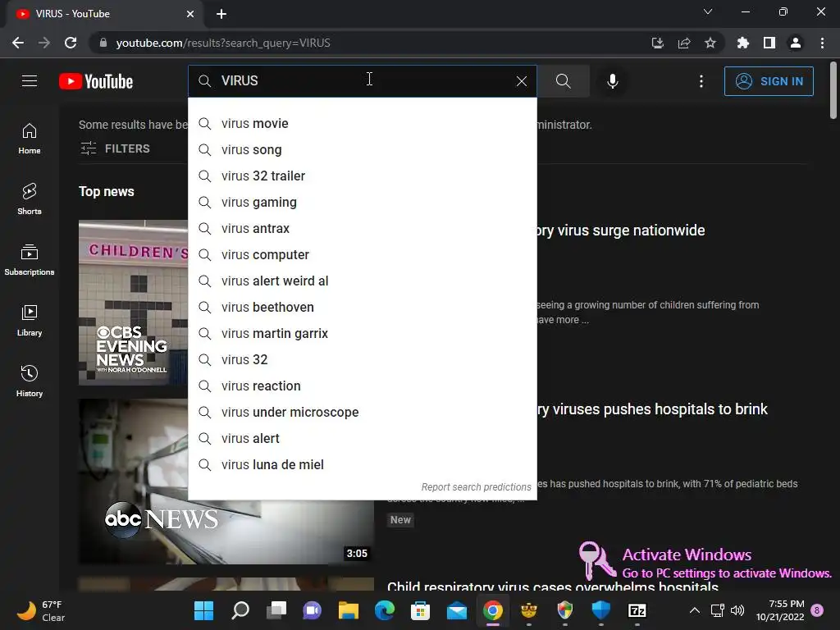840x630 pixels.
Task: Choose 'virus reaction' suggestion
Action: pyautogui.click(x=362, y=386)
